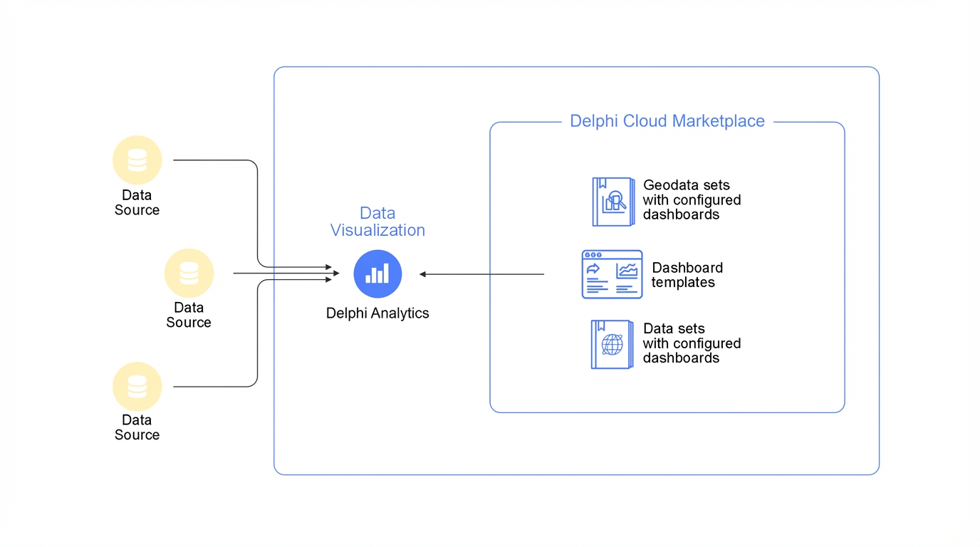Select the topmost Data Source database icon
The height and width of the screenshot is (547, 980).
click(x=137, y=160)
